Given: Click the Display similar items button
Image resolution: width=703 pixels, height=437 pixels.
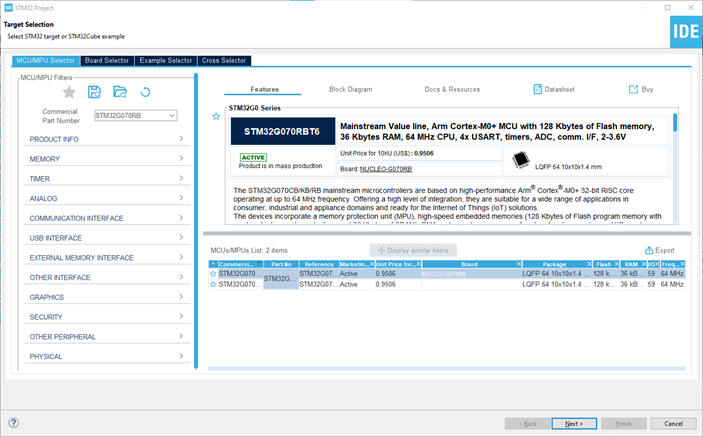Looking at the screenshot, I should coord(413,250).
